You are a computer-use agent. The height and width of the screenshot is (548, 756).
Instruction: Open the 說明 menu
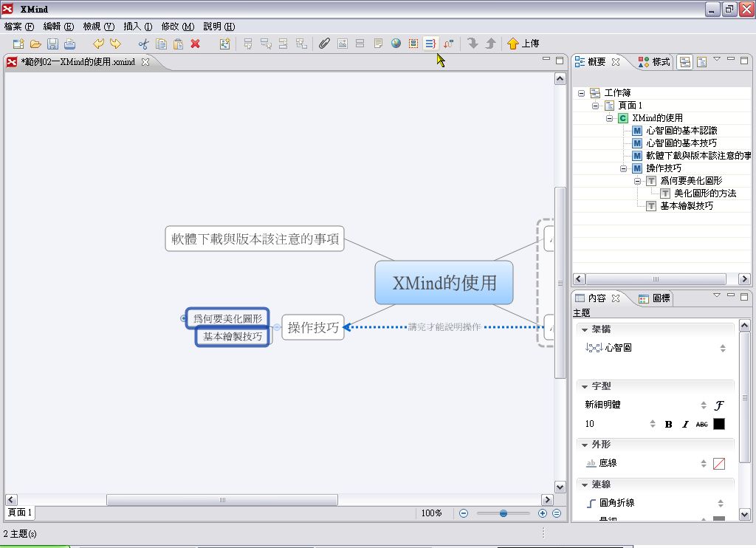point(219,27)
